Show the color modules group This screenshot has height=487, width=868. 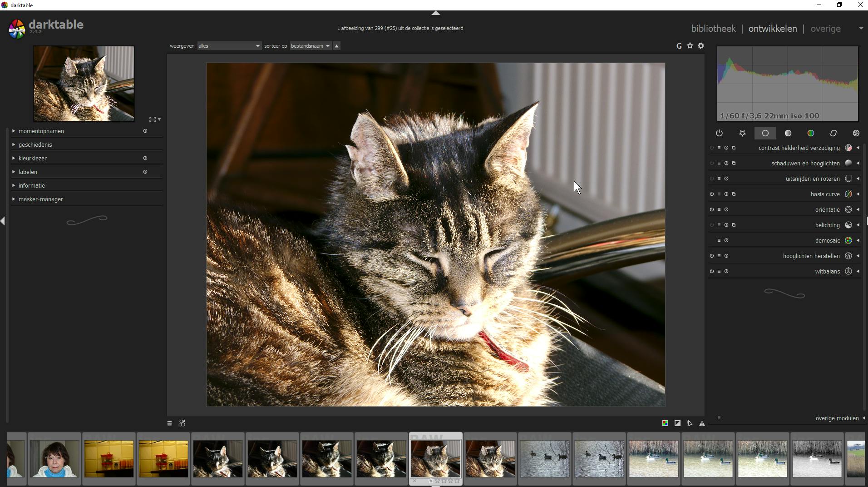810,133
